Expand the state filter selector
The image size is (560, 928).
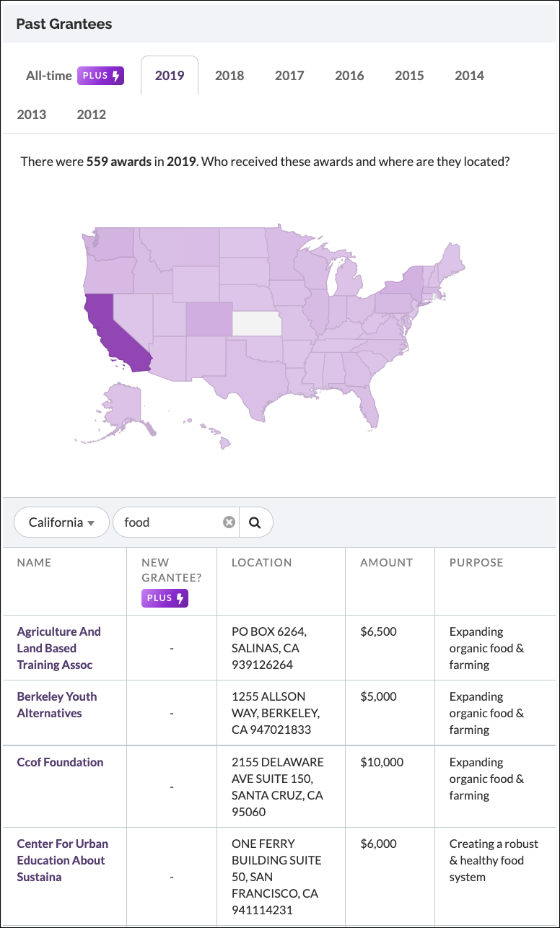61,522
